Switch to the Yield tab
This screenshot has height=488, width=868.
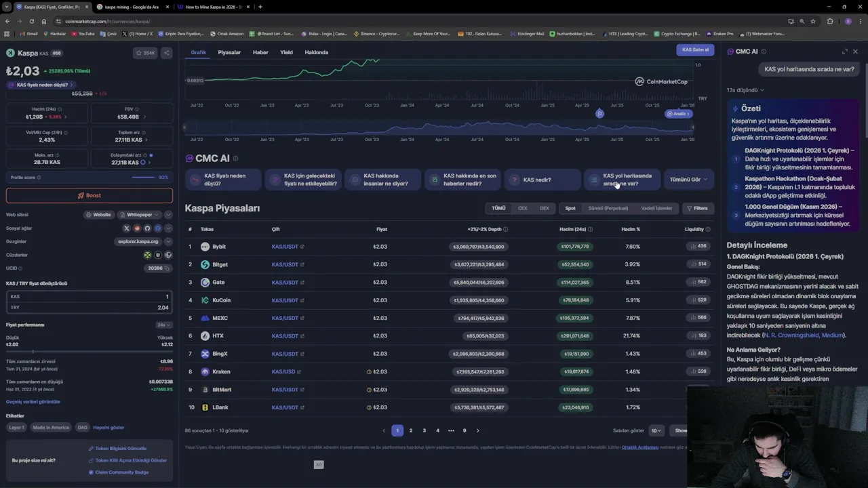(286, 52)
